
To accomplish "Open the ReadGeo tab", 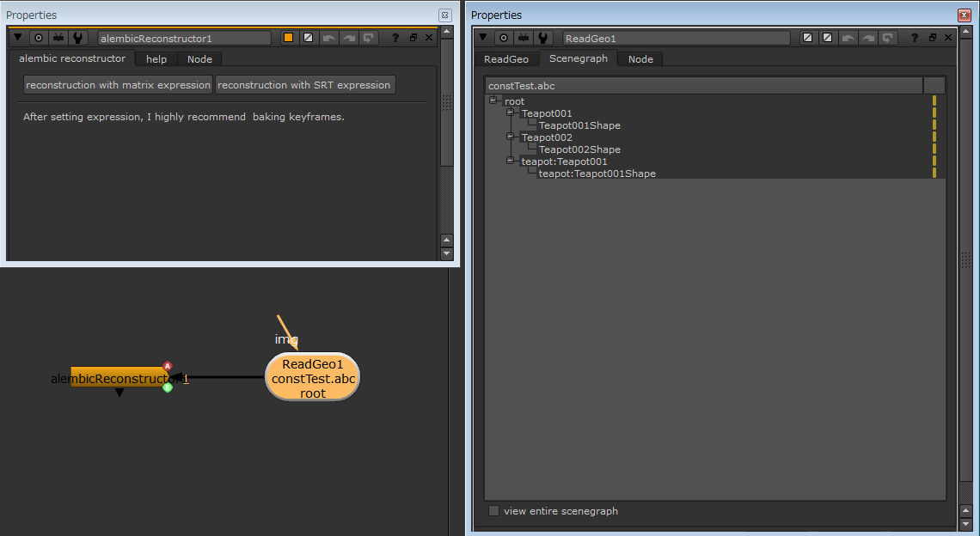I will 506,59.
